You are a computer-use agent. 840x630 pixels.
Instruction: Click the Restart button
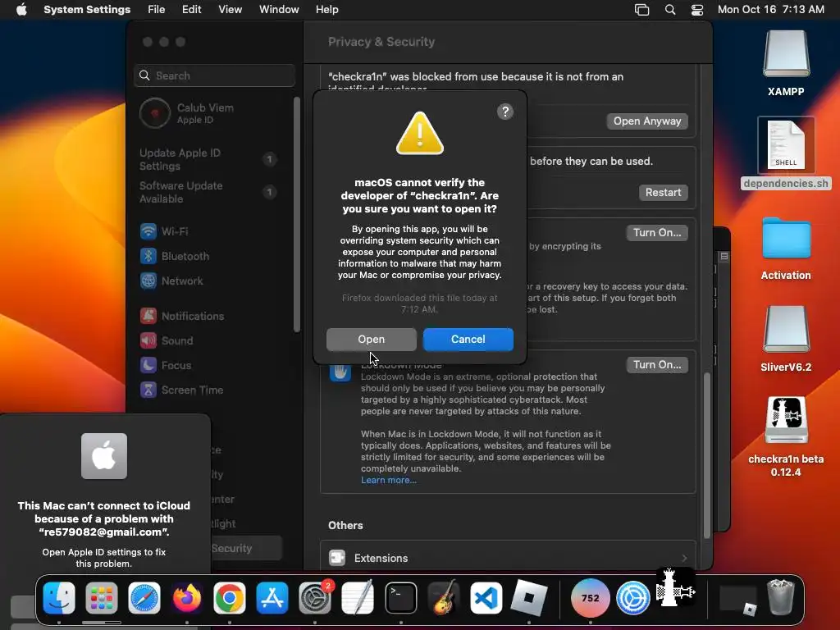click(663, 192)
